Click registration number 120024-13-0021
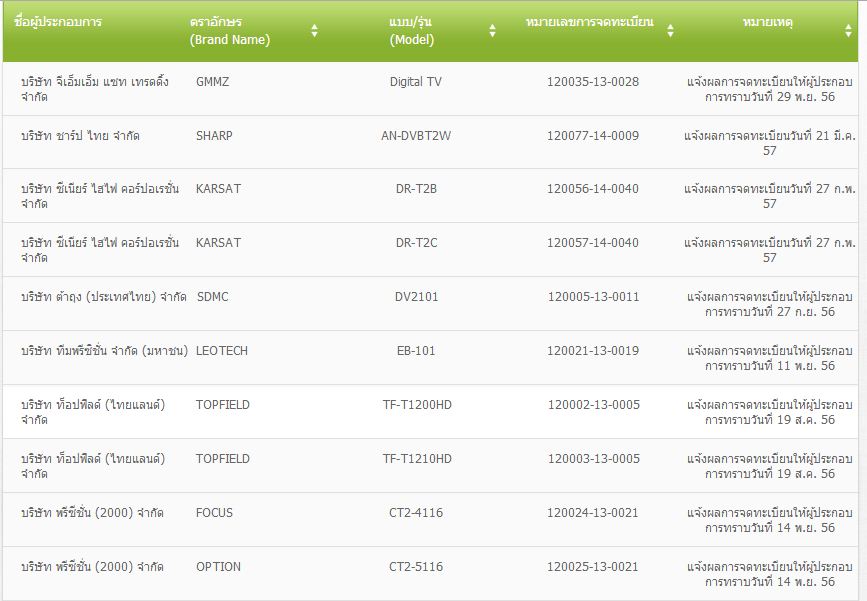This screenshot has height=601, width=867. click(593, 513)
